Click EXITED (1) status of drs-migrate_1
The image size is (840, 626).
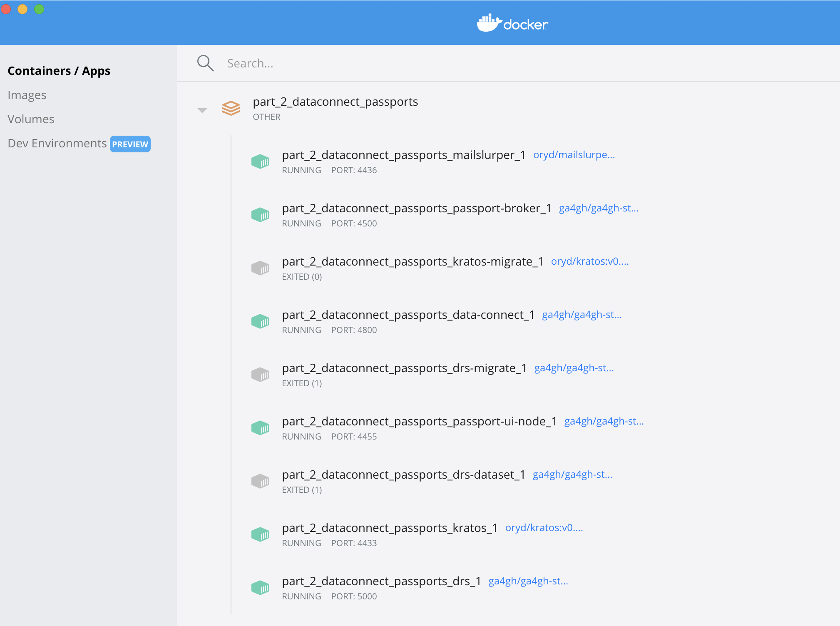[302, 383]
